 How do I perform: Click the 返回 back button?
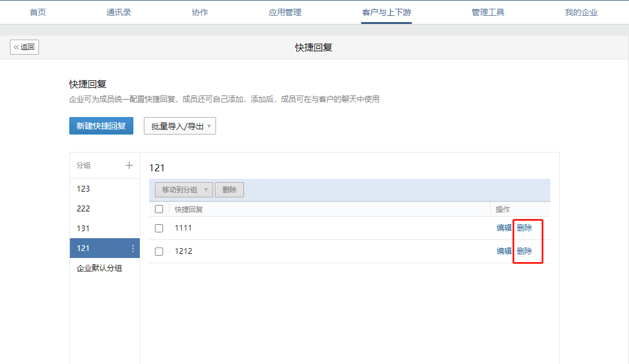[x=24, y=47]
